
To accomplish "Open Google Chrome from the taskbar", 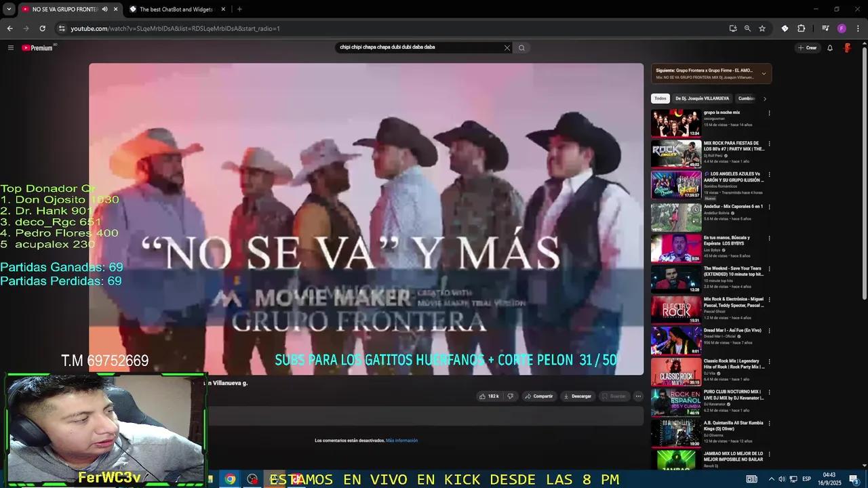I will (x=231, y=479).
